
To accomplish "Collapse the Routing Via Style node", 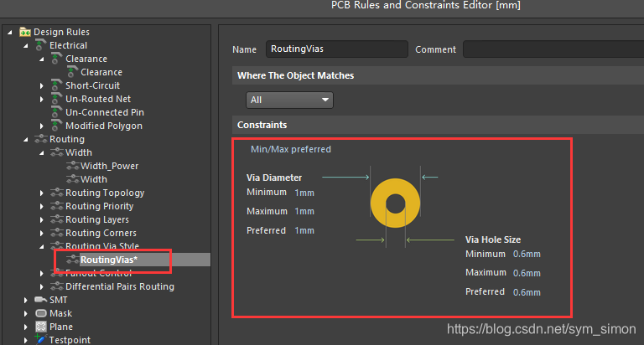I will 42,246.
